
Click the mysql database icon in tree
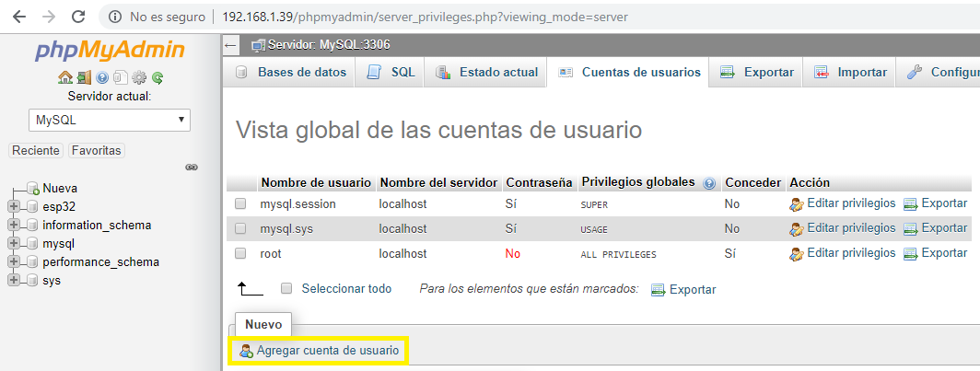point(32,244)
